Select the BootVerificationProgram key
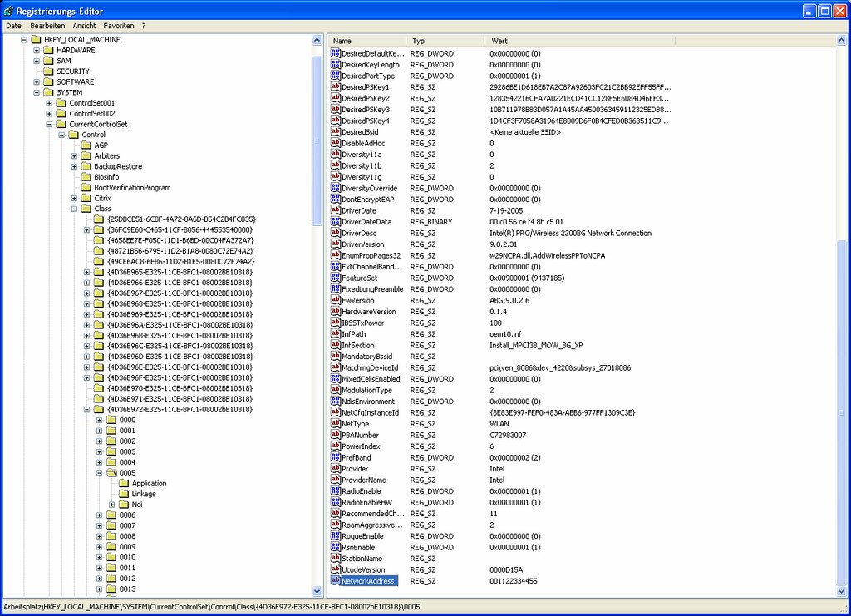 point(132,188)
